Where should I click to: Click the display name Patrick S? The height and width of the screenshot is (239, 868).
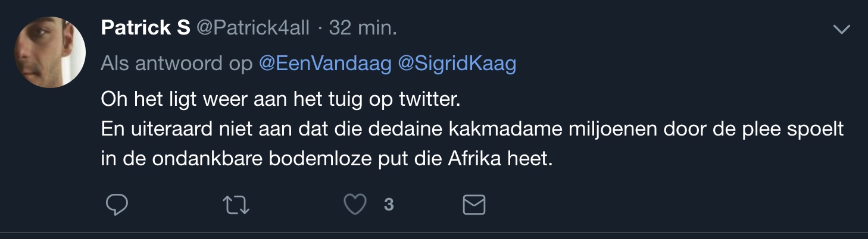[x=145, y=28]
